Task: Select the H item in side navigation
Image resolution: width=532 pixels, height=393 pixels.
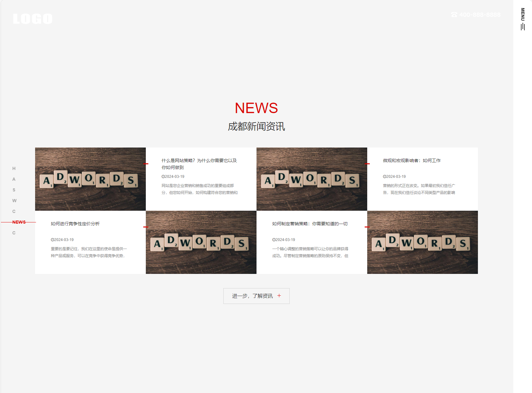Action: point(14,168)
